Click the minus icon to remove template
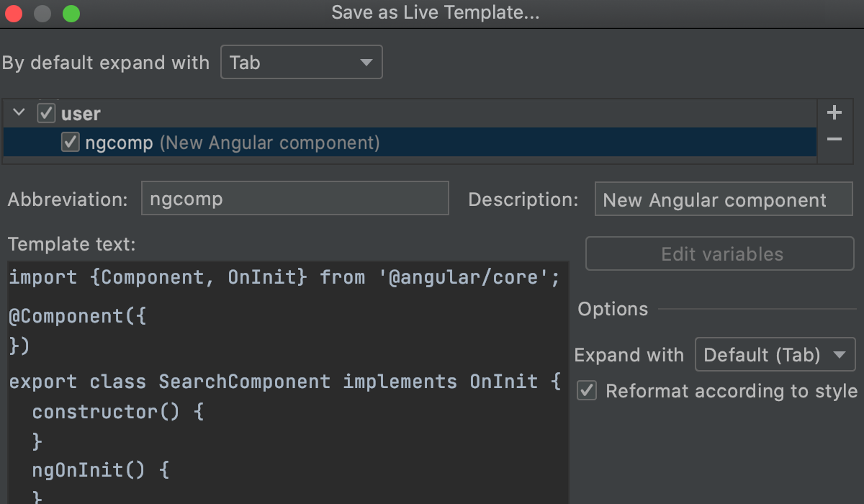864x504 pixels. pyautogui.click(x=834, y=139)
